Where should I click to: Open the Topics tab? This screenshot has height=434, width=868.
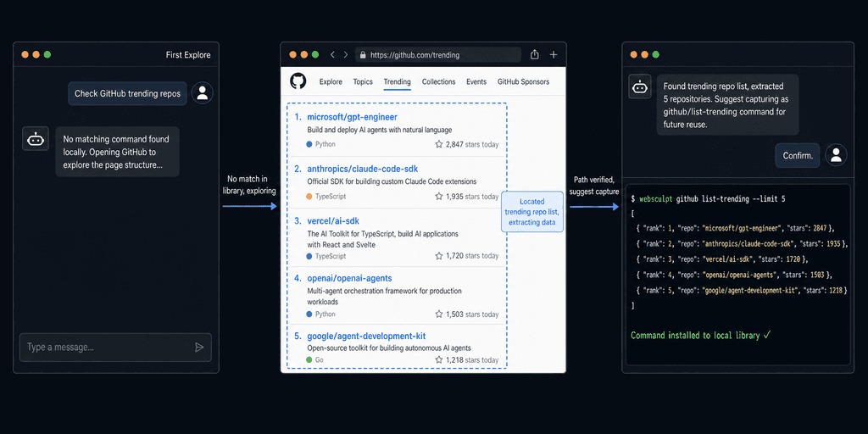coord(363,81)
